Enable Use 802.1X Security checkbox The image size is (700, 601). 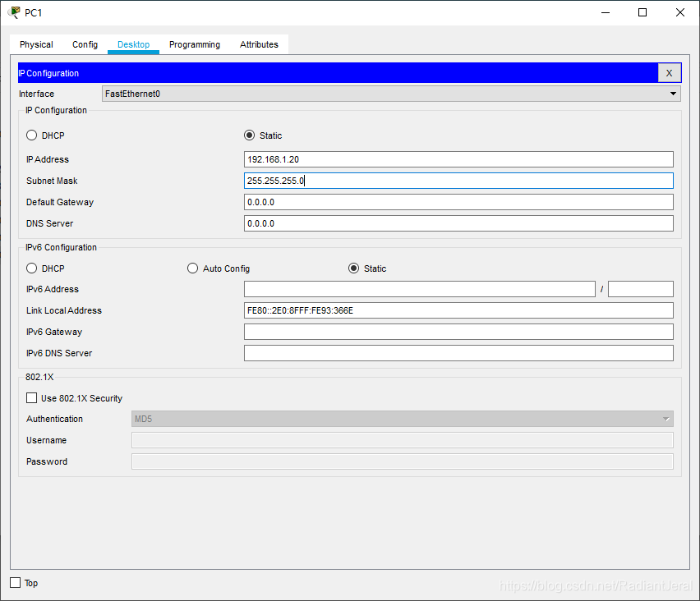[x=32, y=398]
